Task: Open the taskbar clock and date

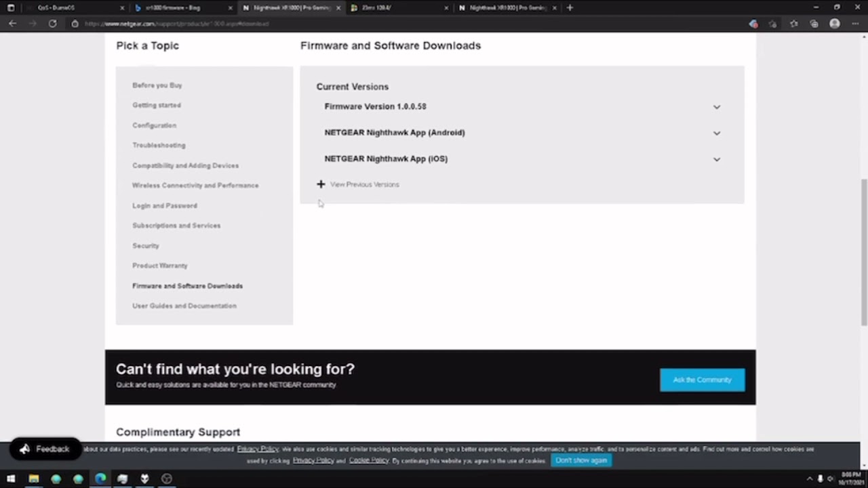Action: point(850,479)
